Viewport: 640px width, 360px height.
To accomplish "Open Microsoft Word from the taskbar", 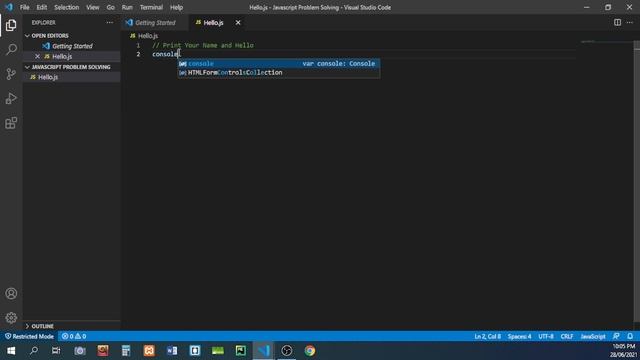I will (x=172, y=351).
